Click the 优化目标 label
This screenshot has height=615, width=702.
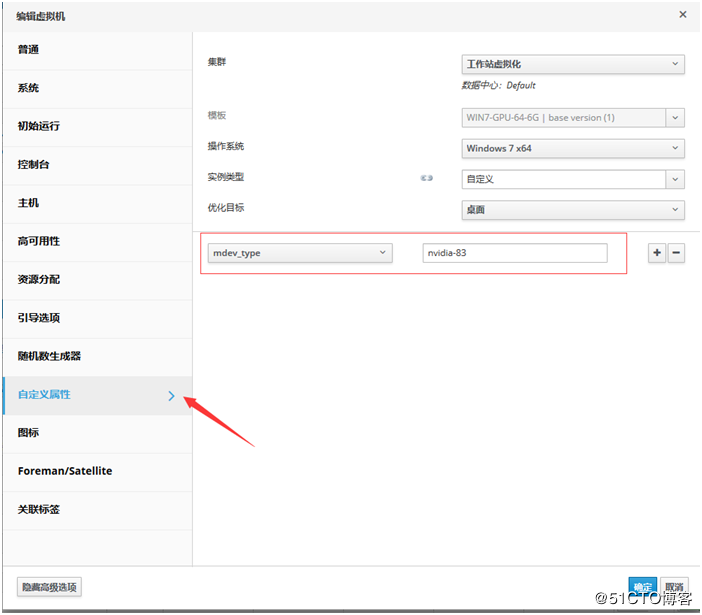pyautogui.click(x=226, y=208)
